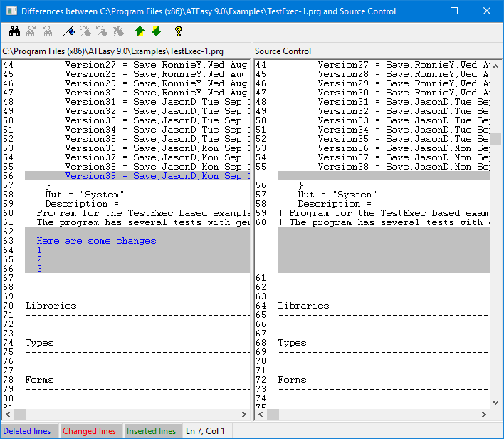Open help with the yellow question mark
The height and width of the screenshot is (439, 504).
point(179,31)
